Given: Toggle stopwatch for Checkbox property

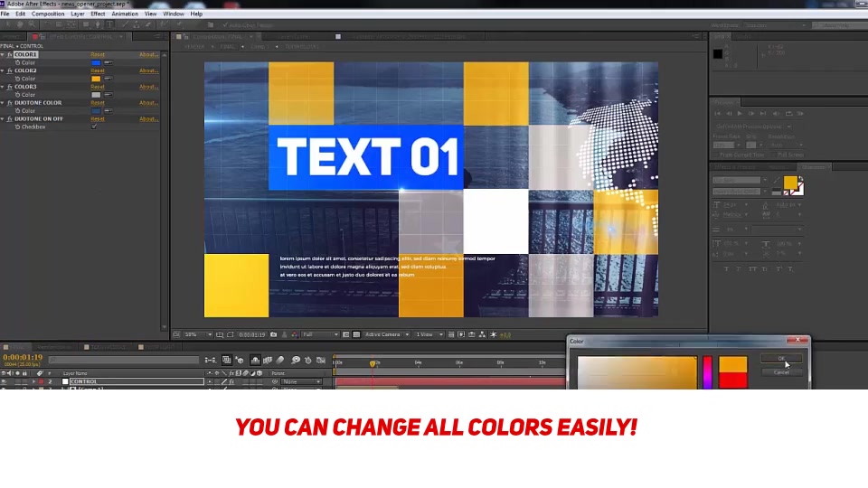Looking at the screenshot, I should point(18,127).
